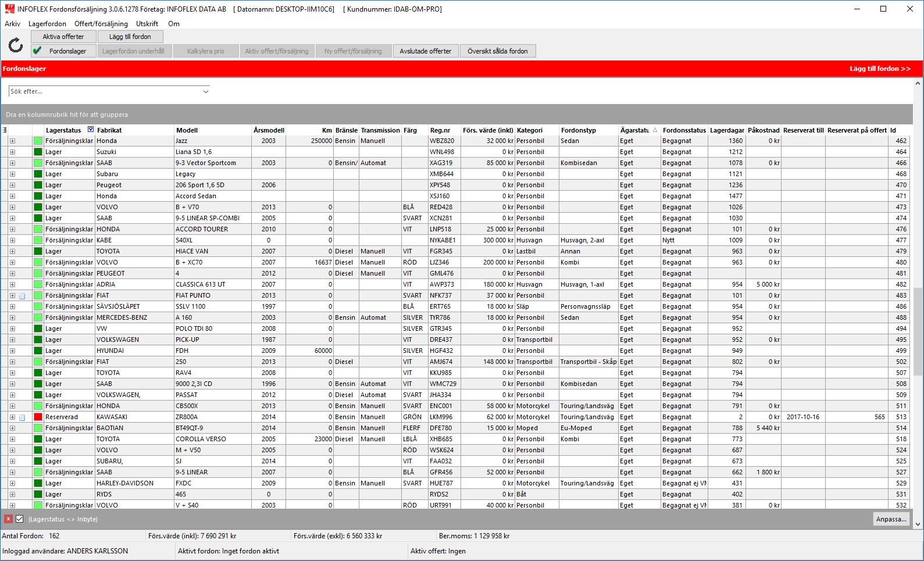Select the 'SÄVSJÖSLÄPET' make cell

[135, 307]
